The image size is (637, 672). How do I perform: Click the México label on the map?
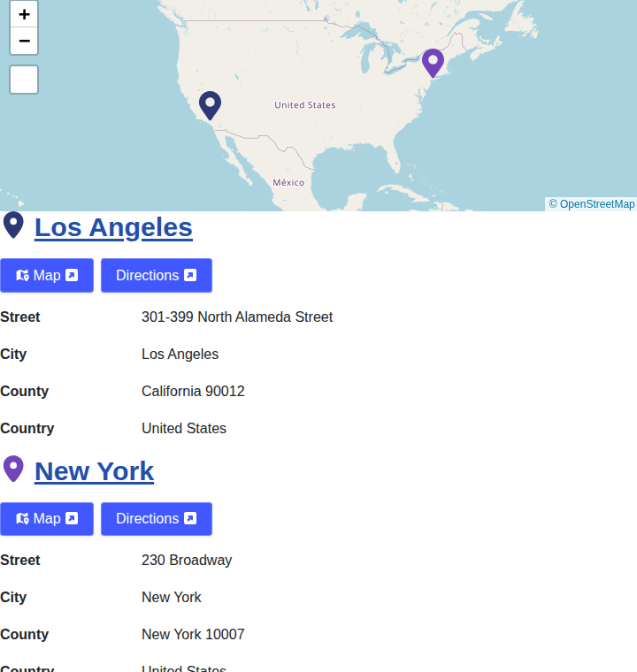coord(288,182)
